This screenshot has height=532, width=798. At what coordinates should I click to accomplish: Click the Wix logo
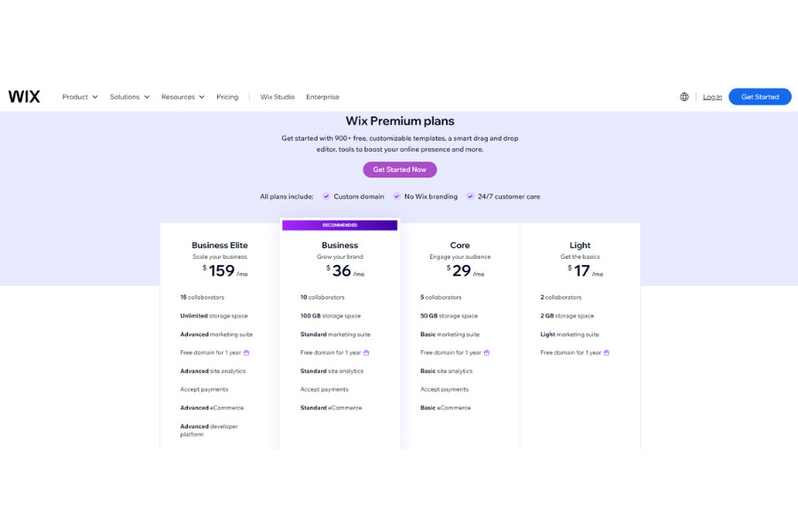24,97
